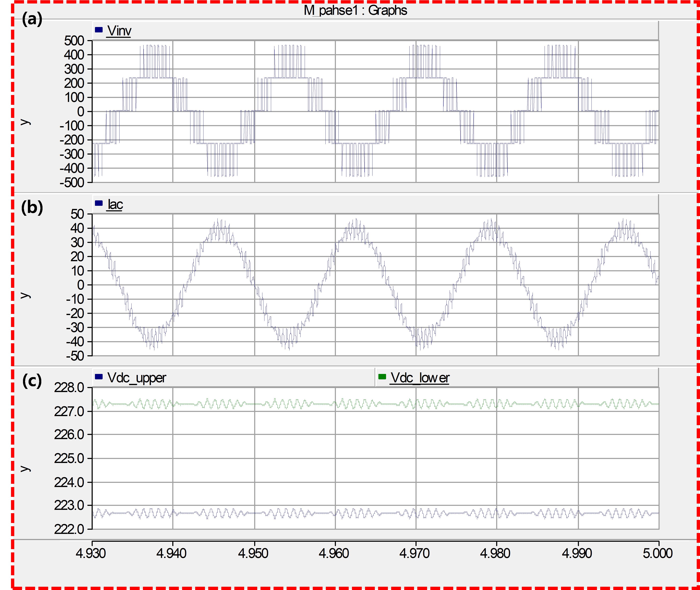Click the 228.0 value on Vdc axis
700x590 pixels.
[69, 388]
